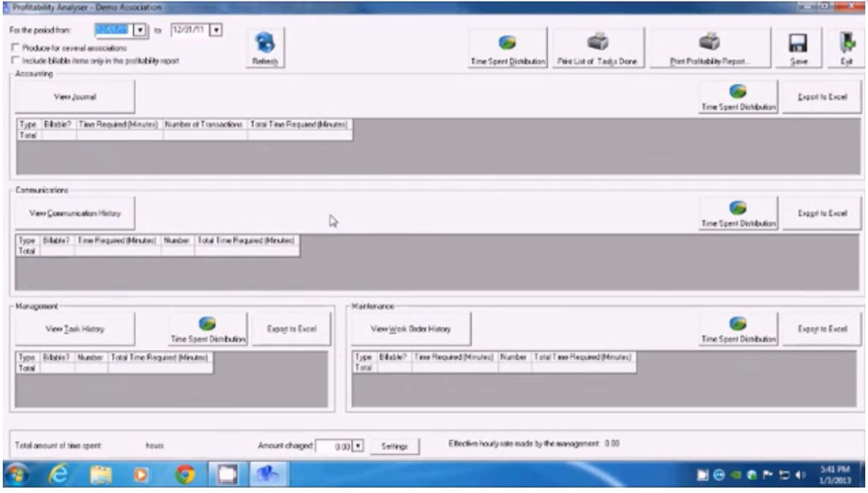Open Windows Start menu
The width and height of the screenshot is (868, 493).
point(17,474)
